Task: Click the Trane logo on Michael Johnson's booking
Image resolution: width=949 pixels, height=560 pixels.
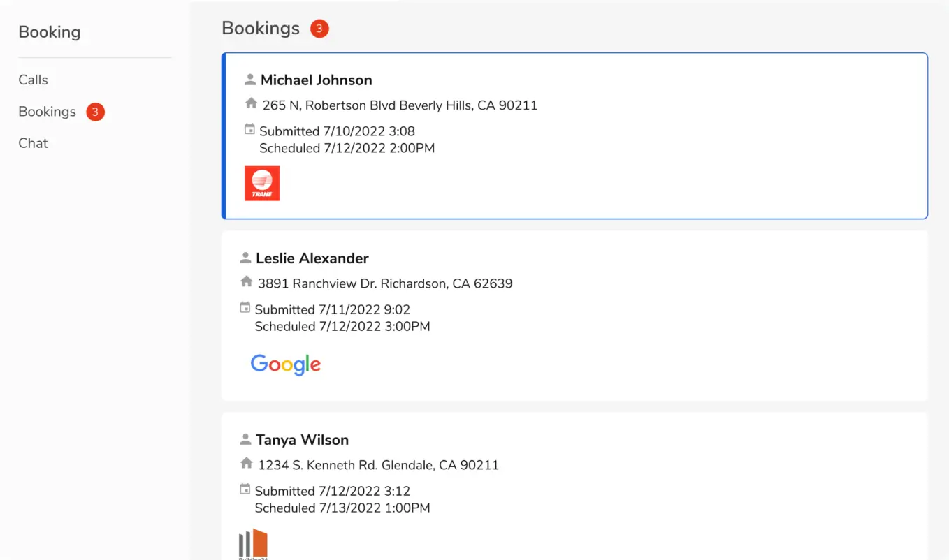Action: 261,183
